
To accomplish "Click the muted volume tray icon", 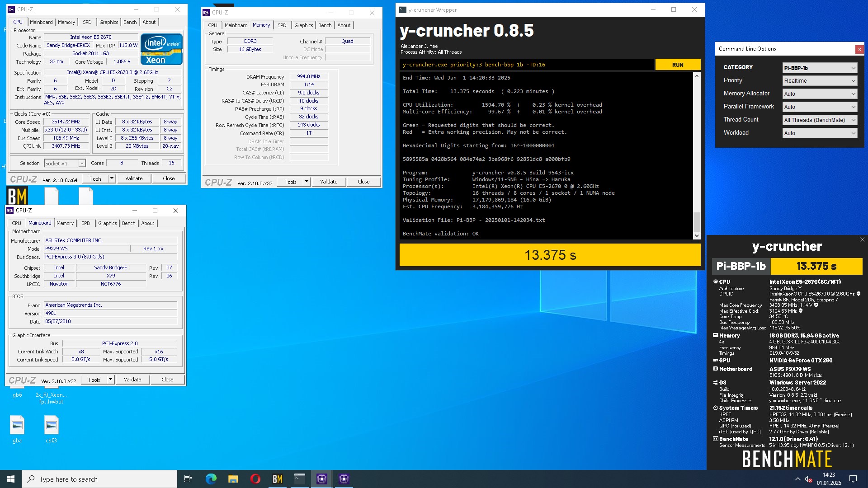I will tap(809, 479).
